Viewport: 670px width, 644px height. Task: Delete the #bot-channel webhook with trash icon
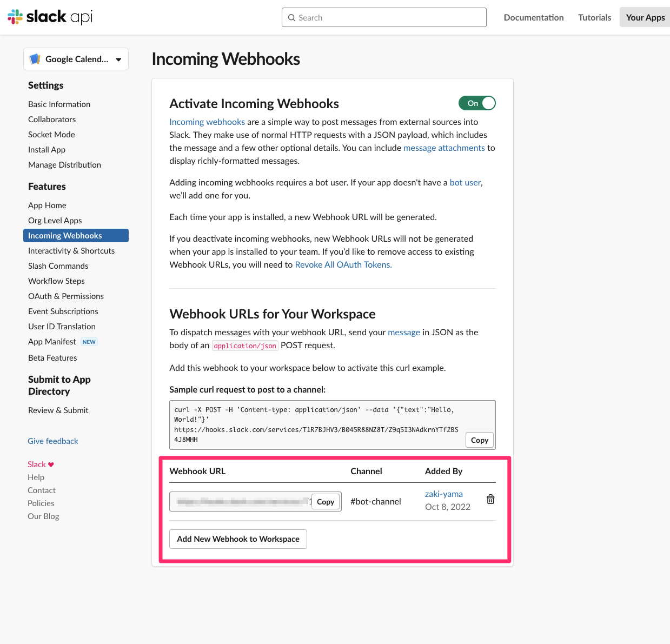pos(490,499)
